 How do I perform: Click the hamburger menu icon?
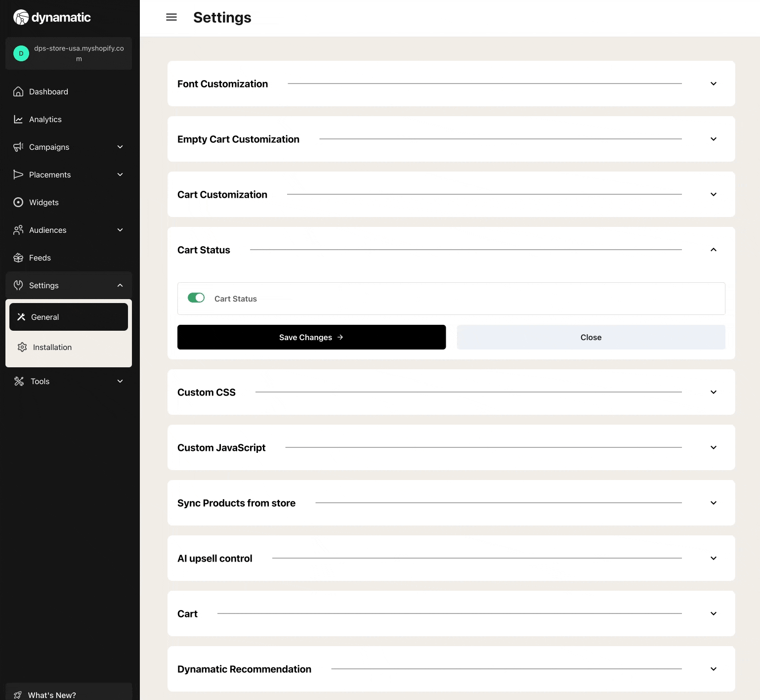point(171,17)
